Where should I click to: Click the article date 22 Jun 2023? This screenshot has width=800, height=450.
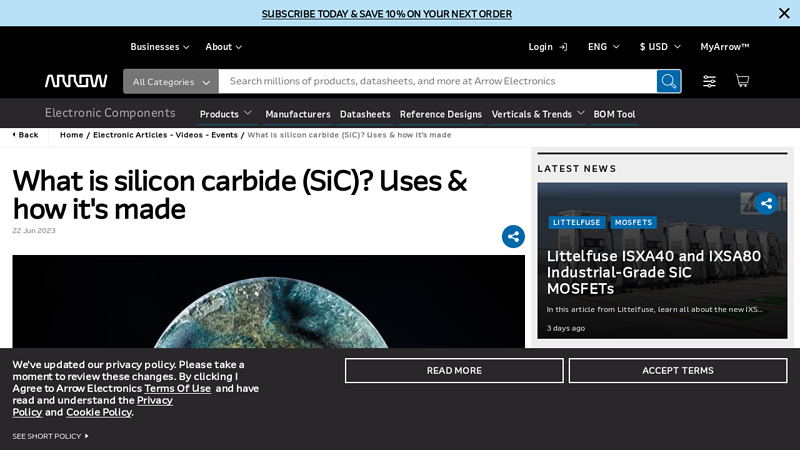point(34,231)
